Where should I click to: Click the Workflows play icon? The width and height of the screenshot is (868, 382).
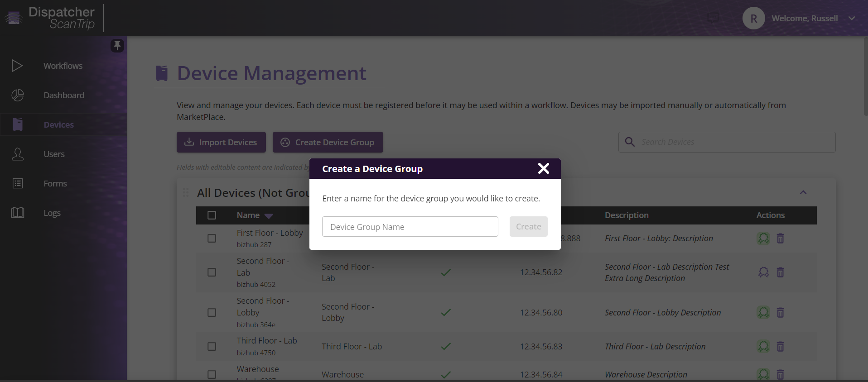(x=17, y=66)
